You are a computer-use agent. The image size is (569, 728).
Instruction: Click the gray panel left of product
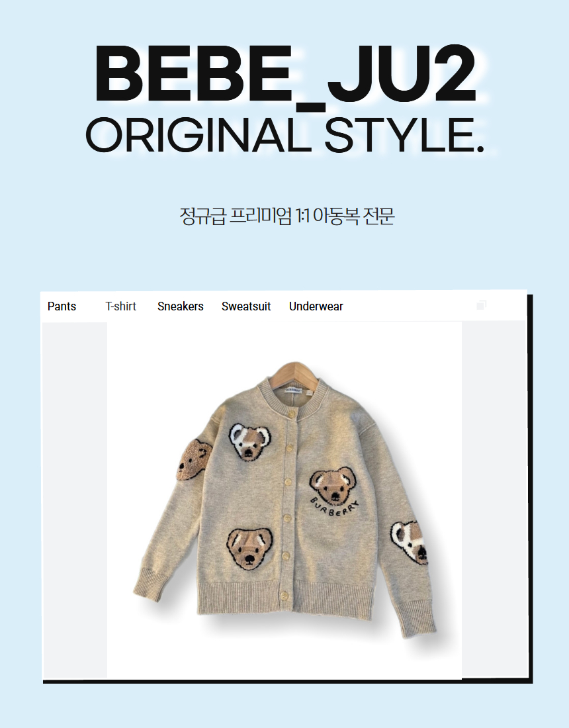pyautogui.click(x=75, y=500)
